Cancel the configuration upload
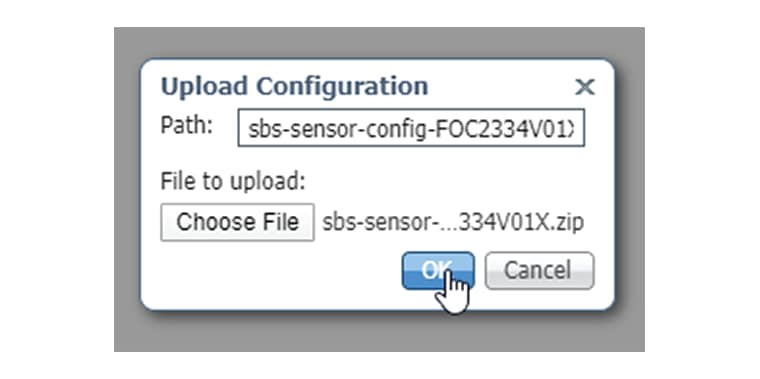The width and height of the screenshot is (760, 379). 539,270
